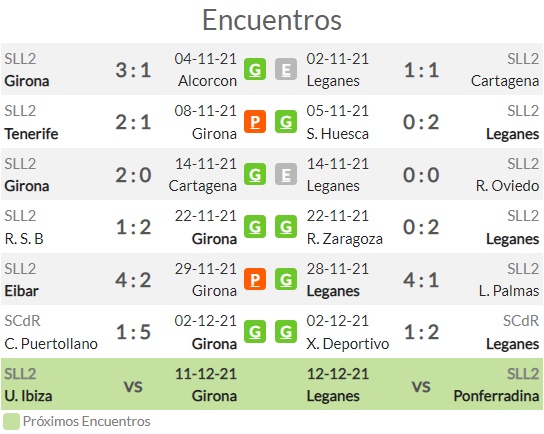
Task: Click green G badge for S. Huesca match
Action: [286, 121]
